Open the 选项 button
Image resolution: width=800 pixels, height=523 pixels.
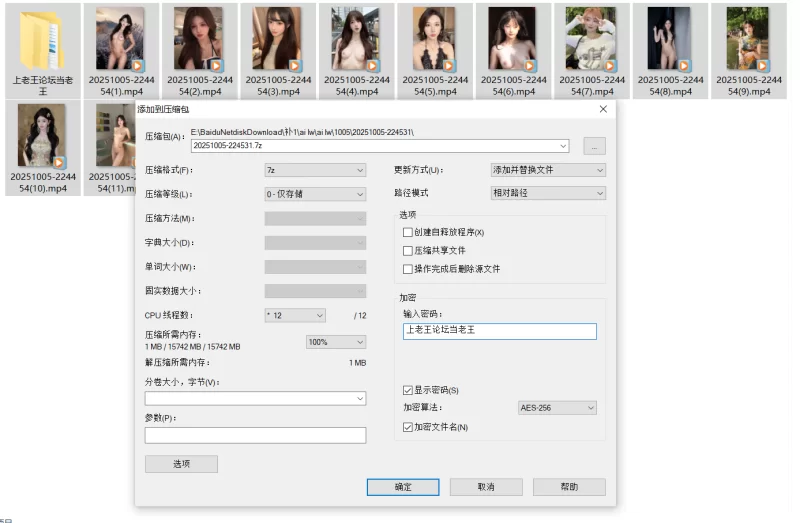coord(181,464)
